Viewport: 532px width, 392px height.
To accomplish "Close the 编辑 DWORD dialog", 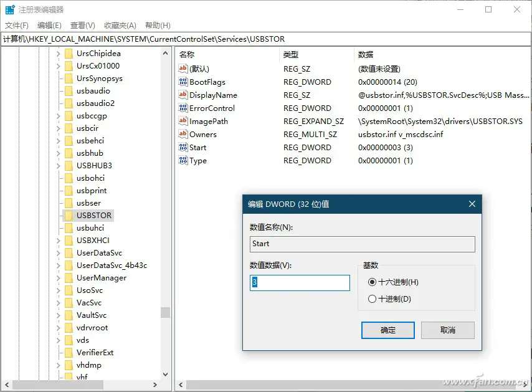I will [472, 204].
